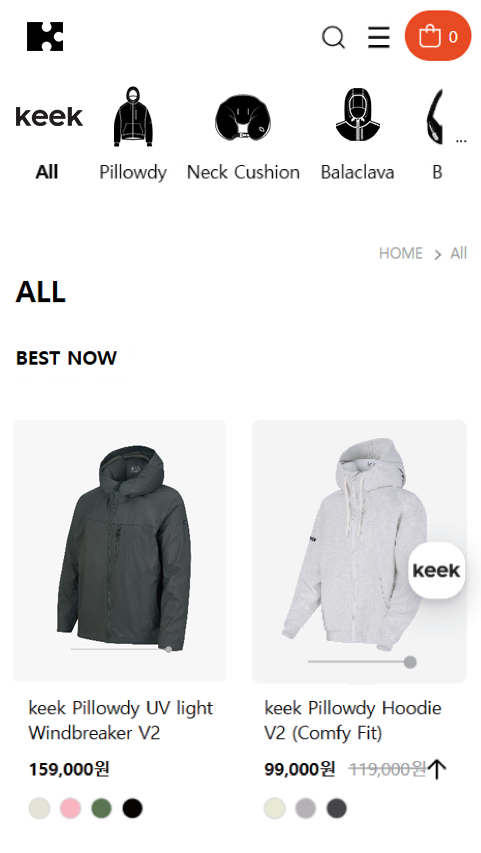This screenshot has height=853, width=481.
Task: Open the dark windbreaker product image
Action: 119,551
